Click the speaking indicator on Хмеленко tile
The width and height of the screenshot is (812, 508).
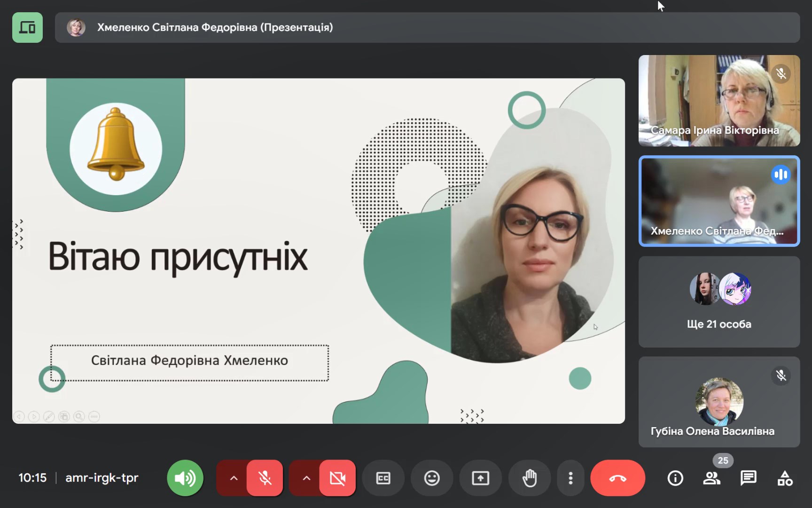(781, 175)
